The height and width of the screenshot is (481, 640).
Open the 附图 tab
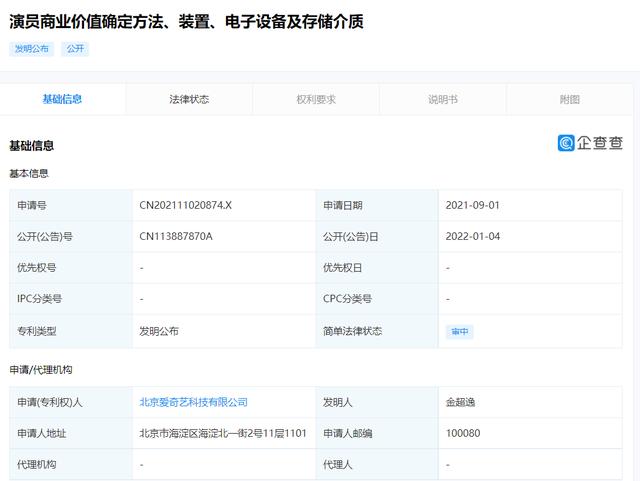coord(570,99)
